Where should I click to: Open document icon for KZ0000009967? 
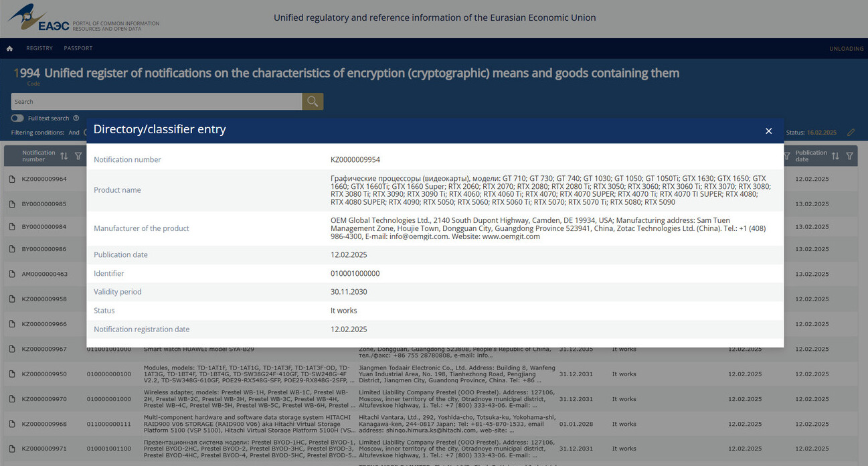[x=12, y=349]
